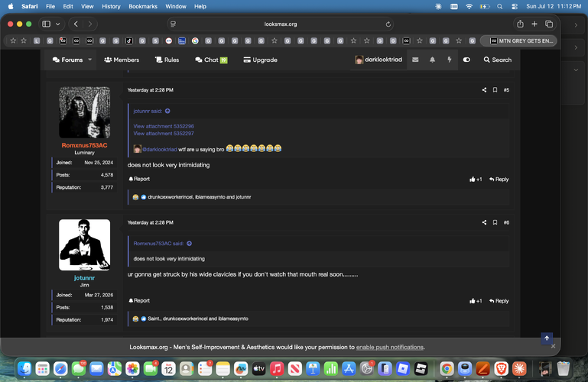Open View attachment 5352296

click(x=164, y=126)
